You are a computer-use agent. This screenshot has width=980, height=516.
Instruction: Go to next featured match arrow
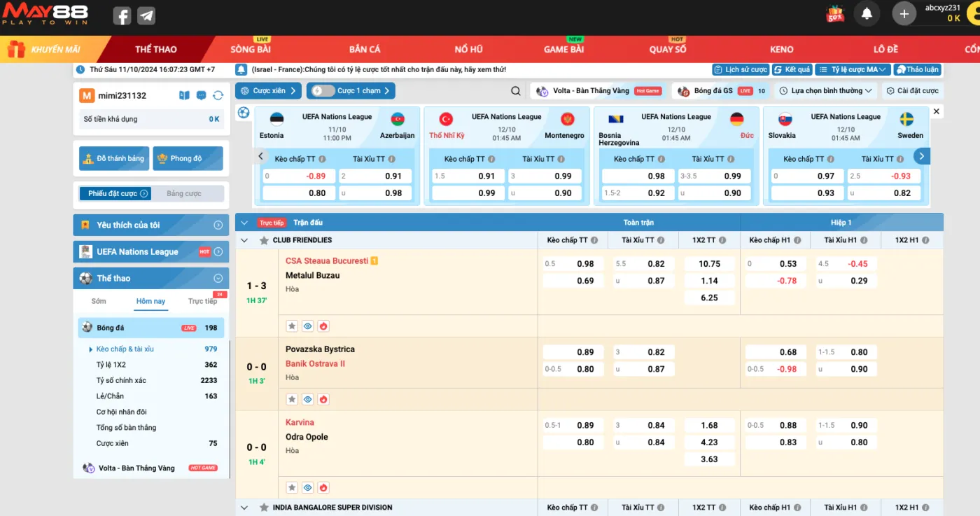[x=922, y=156]
